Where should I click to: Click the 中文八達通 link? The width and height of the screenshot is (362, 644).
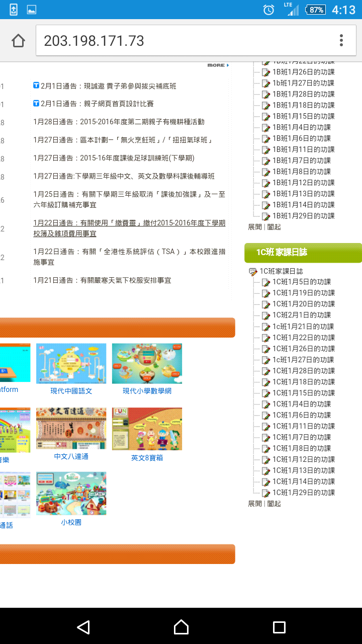pyautogui.click(x=71, y=456)
